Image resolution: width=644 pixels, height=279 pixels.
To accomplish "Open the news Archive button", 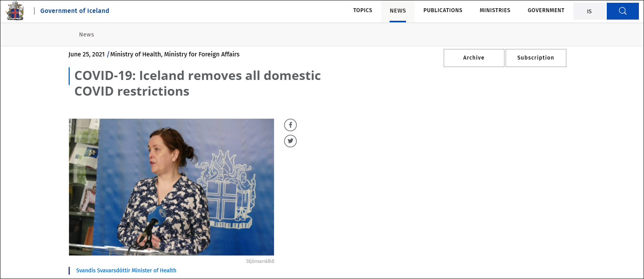I will pyautogui.click(x=474, y=58).
